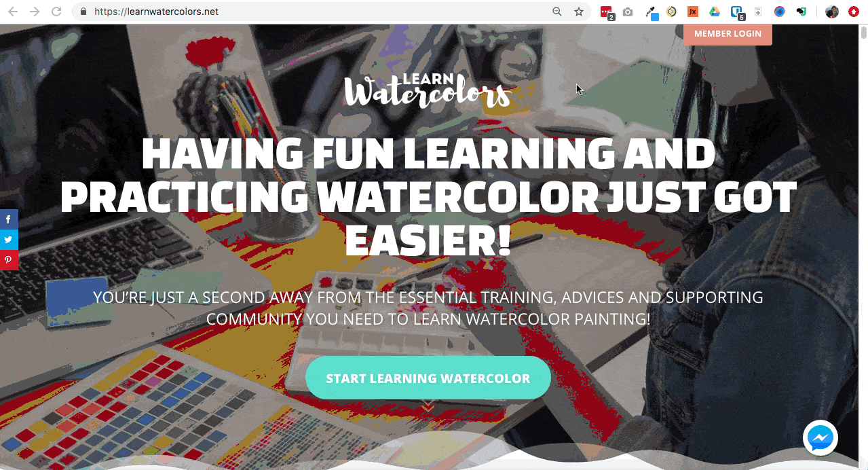Open the Messenger chat bubble
This screenshot has height=470, width=868.
(x=820, y=438)
